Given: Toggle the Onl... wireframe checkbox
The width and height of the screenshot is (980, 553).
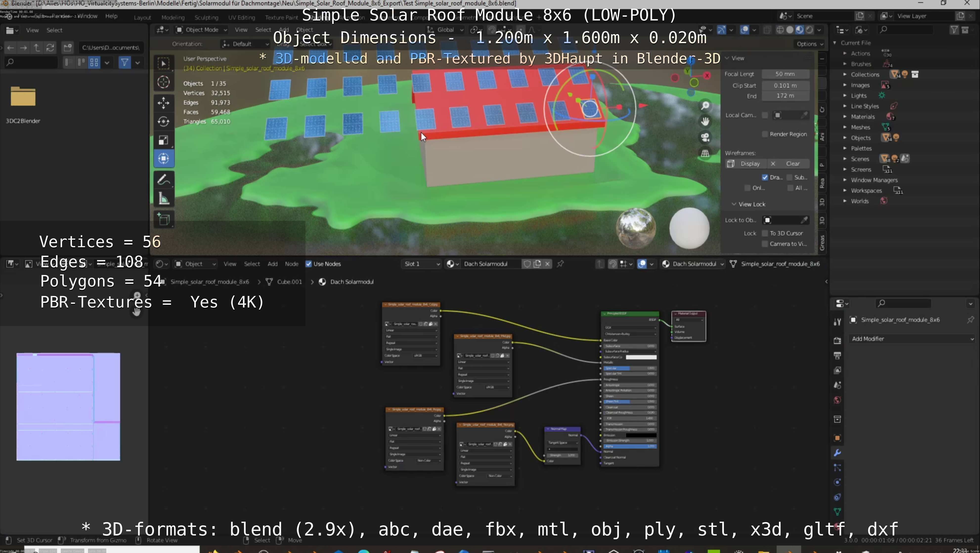Looking at the screenshot, I should (x=747, y=188).
